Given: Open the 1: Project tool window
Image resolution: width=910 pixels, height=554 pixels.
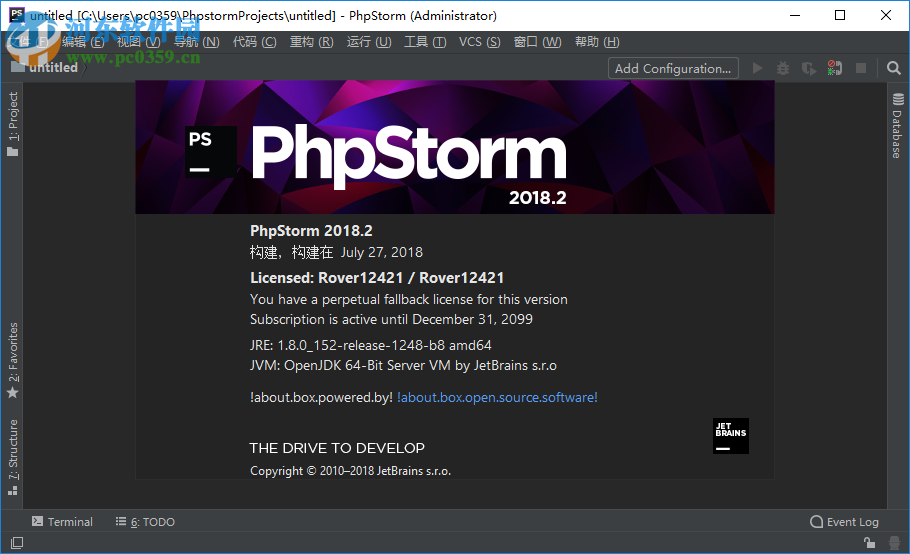Looking at the screenshot, I should (x=13, y=124).
